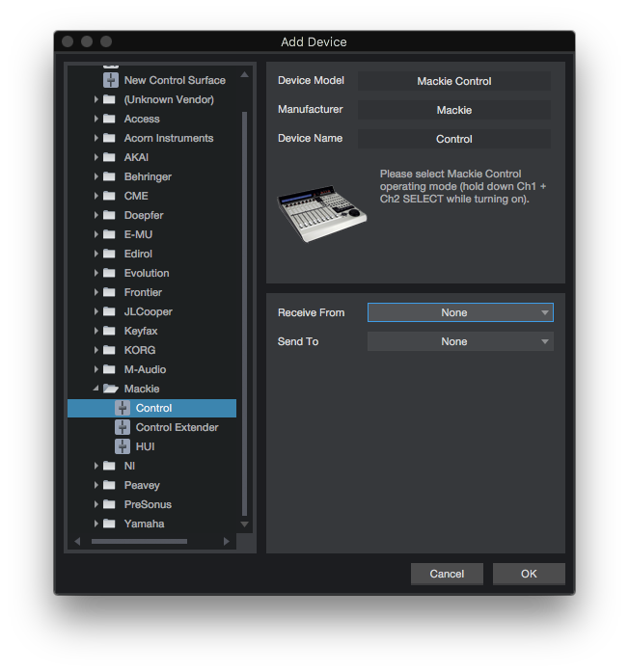Click the scroll left arrow under device list
This screenshot has height=672, width=629.
click(x=77, y=541)
